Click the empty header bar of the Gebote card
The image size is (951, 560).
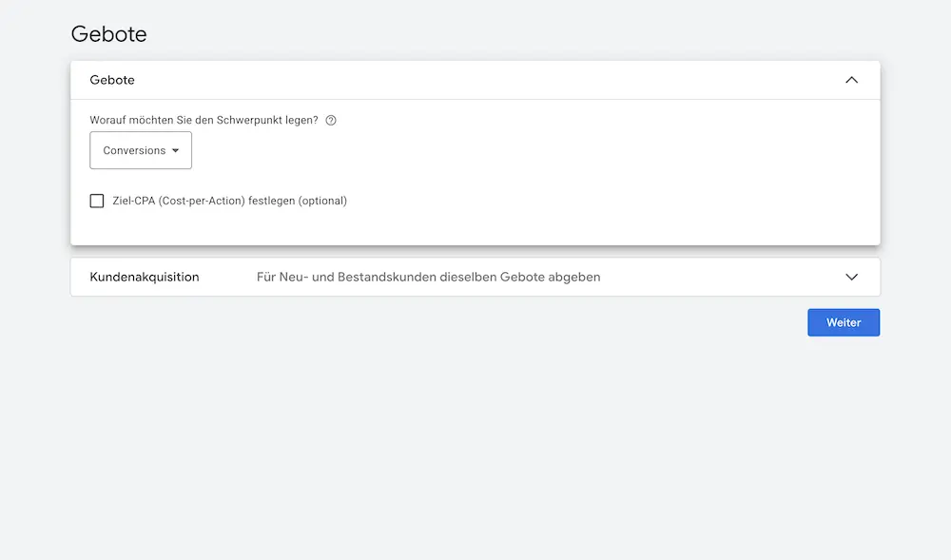(475, 80)
